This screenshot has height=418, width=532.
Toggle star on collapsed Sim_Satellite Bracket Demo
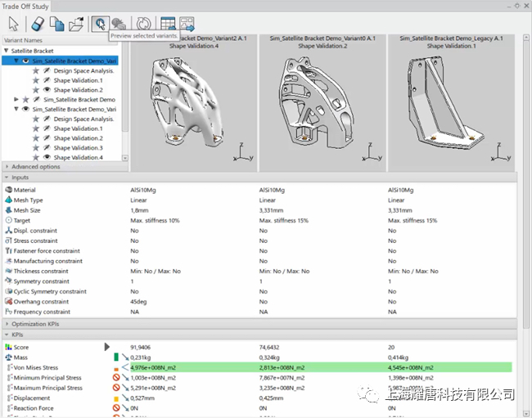[x=25, y=99]
